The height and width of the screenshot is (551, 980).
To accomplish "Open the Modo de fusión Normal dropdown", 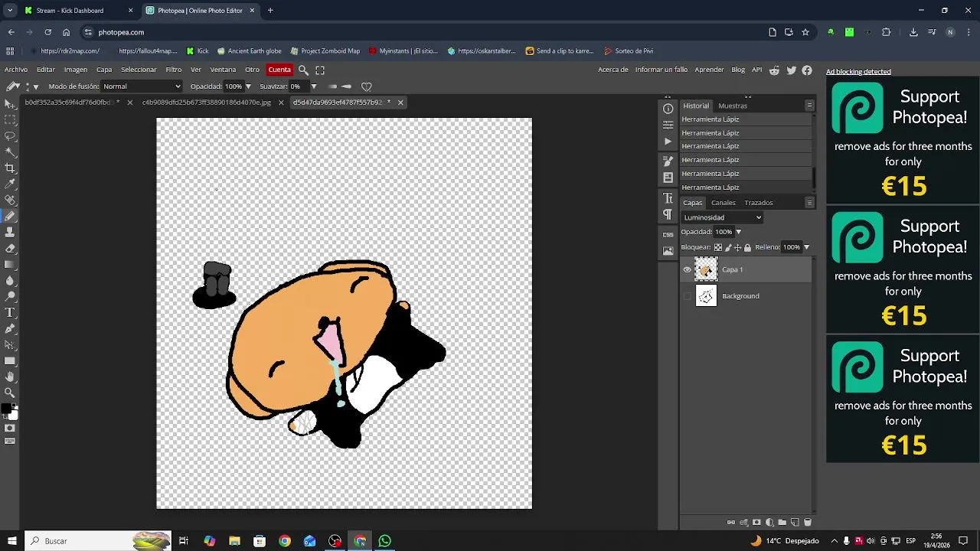I will [x=142, y=86].
